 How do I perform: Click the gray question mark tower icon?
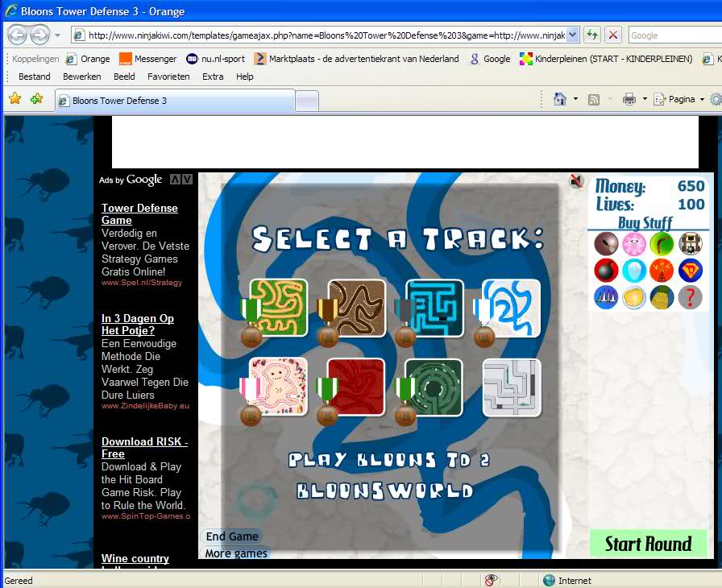click(690, 297)
